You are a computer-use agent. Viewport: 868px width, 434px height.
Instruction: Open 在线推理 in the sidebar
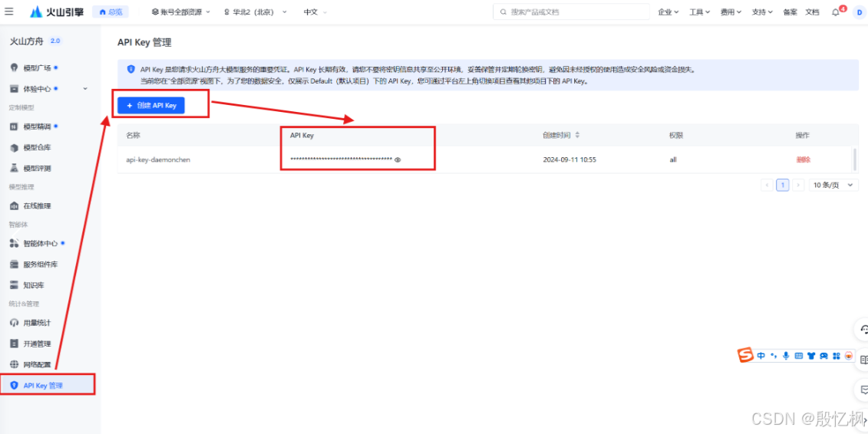pyautogui.click(x=37, y=205)
